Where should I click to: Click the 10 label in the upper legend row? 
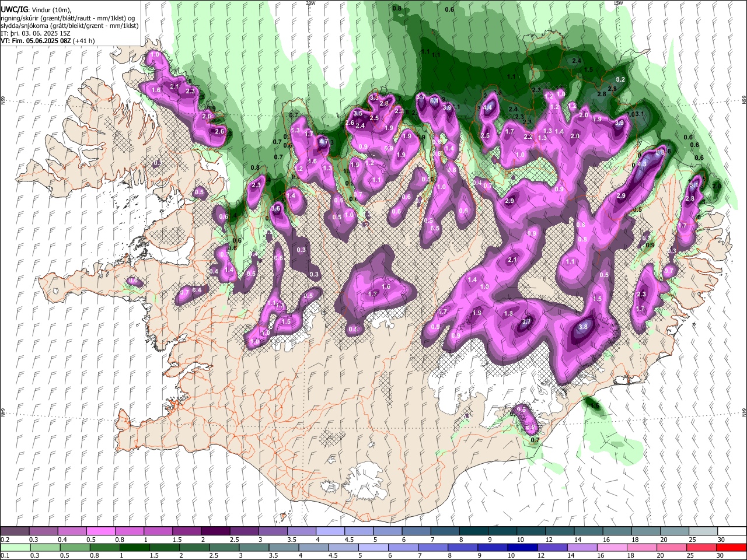520,540
